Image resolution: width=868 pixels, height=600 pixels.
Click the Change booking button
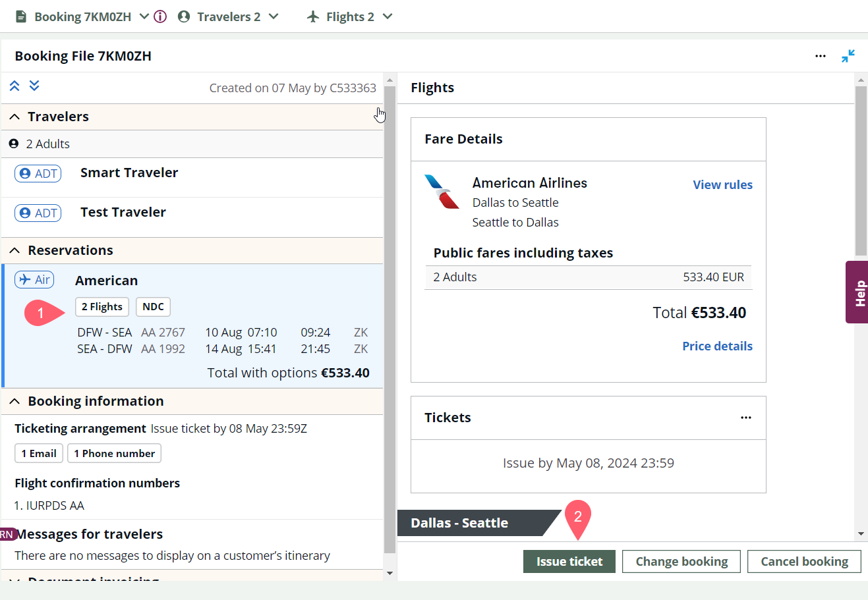[681, 562]
